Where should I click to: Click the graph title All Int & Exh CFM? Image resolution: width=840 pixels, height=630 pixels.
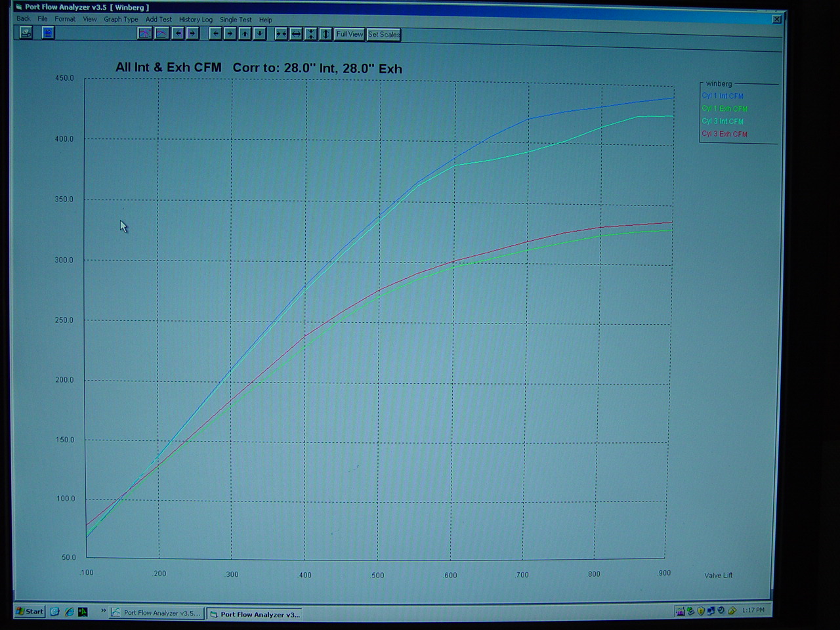tap(169, 67)
